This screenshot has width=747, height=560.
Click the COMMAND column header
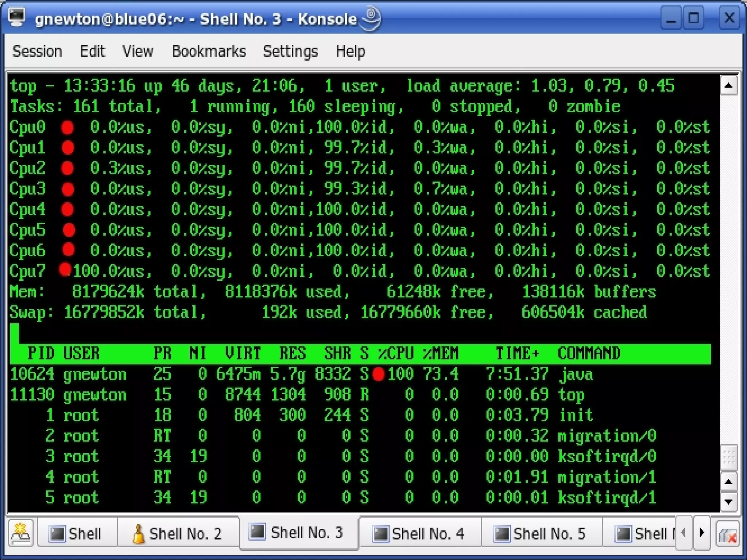coord(589,353)
